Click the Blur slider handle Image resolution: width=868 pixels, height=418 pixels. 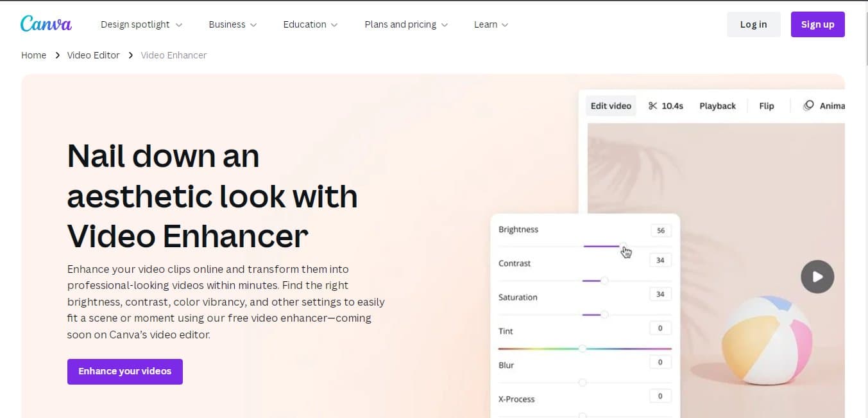(583, 383)
